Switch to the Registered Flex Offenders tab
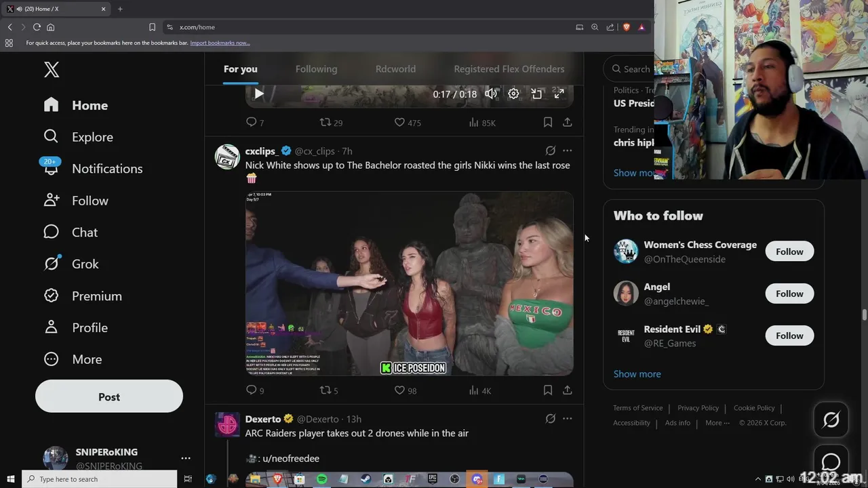This screenshot has width=868, height=488. (509, 69)
